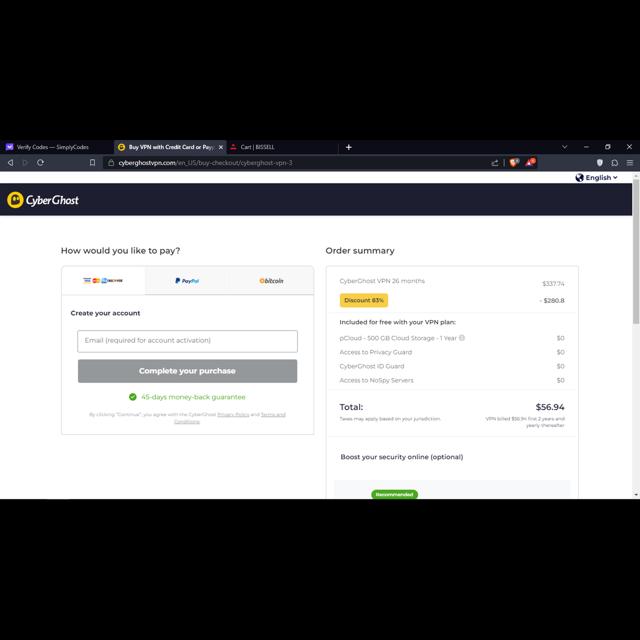The width and height of the screenshot is (640, 640).
Task: Click the address bar URL
Action: pos(205,163)
